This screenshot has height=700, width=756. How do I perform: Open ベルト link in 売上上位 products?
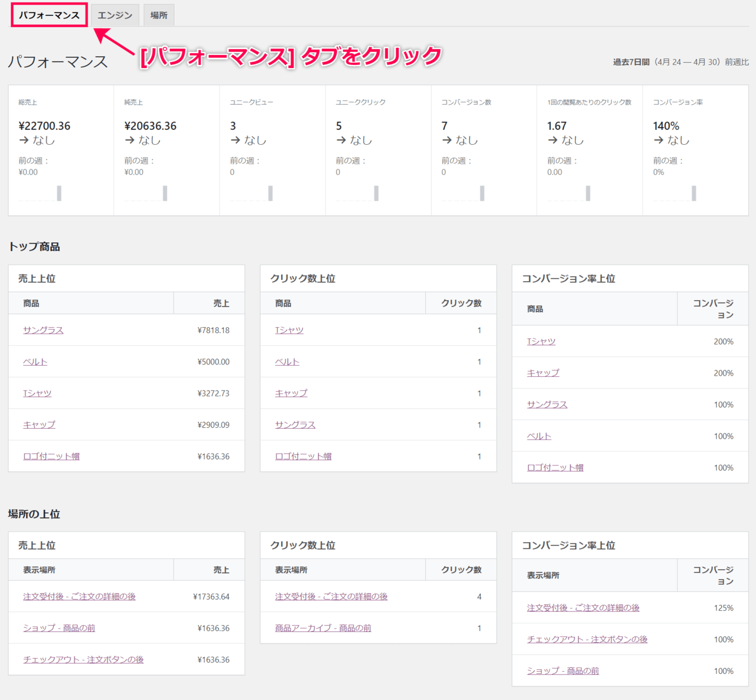pyautogui.click(x=35, y=362)
